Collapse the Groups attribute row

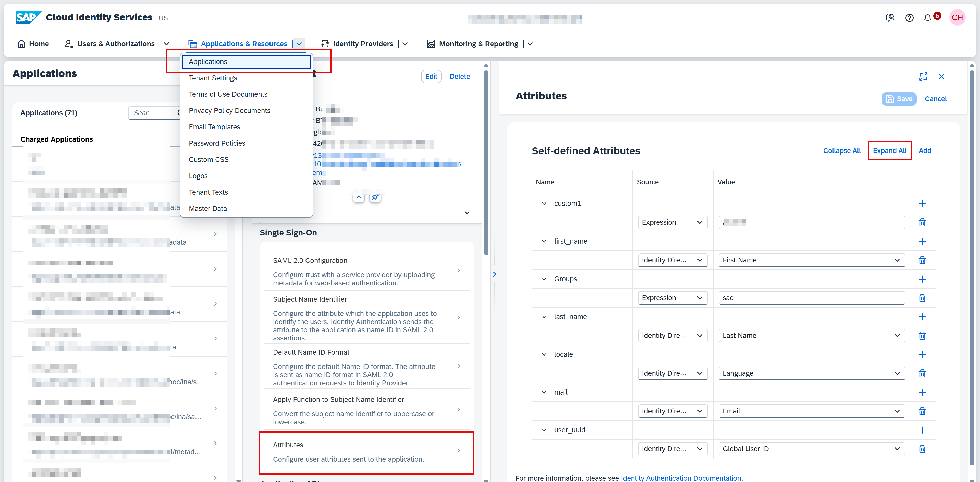544,279
